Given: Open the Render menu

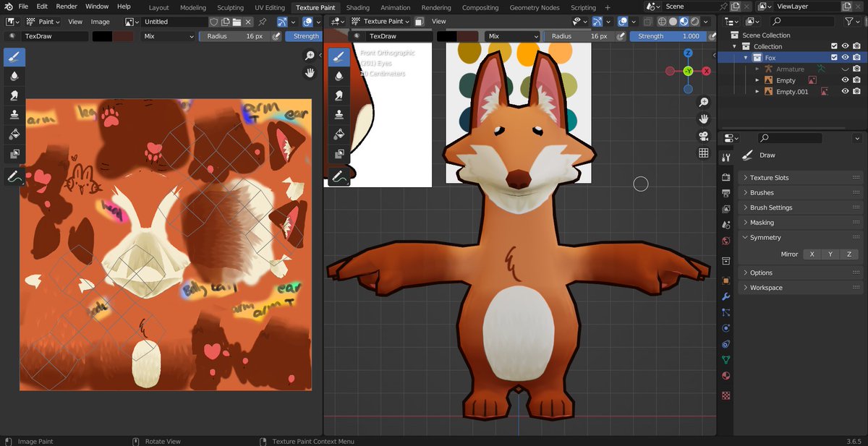Looking at the screenshot, I should 67,7.
